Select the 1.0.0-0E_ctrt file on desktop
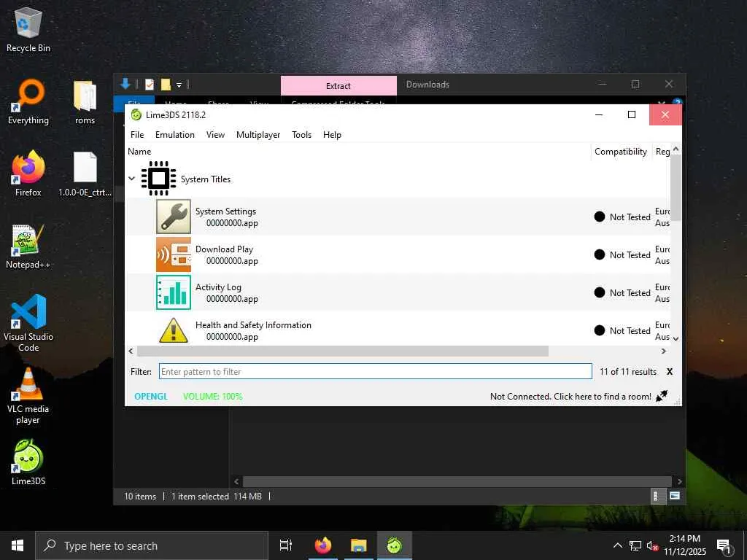This screenshot has height=560, width=747. tap(85, 174)
